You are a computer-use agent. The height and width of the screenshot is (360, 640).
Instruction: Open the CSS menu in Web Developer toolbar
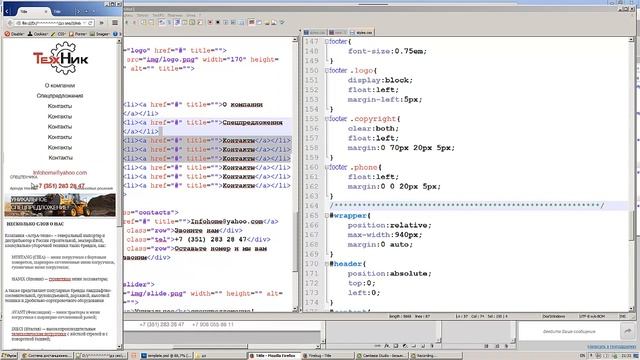(x=58, y=34)
